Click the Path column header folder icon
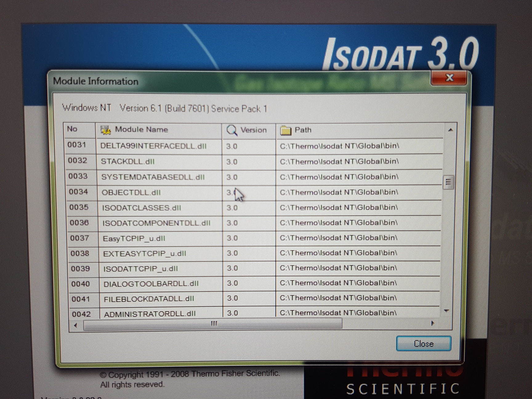The image size is (532, 399). [285, 131]
